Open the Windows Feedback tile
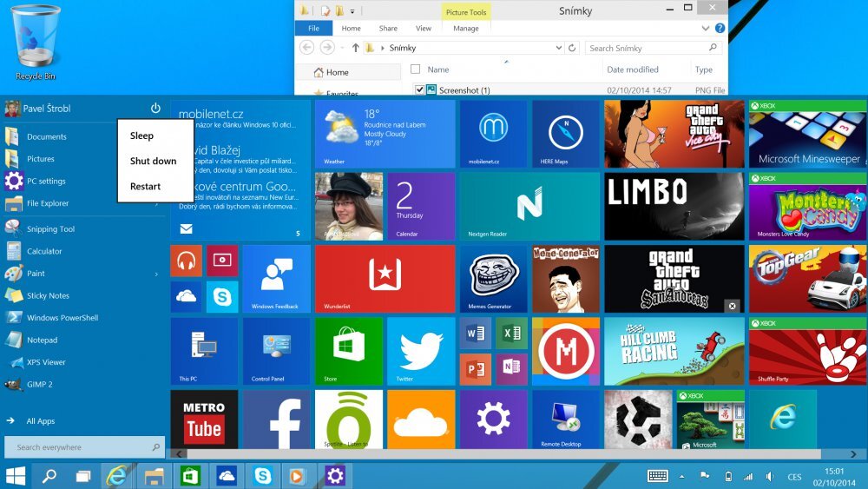The width and height of the screenshot is (868, 489). coord(276,279)
